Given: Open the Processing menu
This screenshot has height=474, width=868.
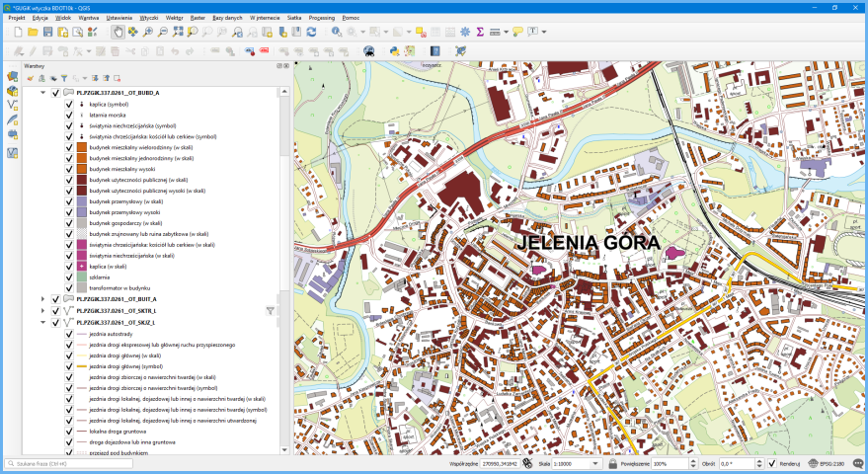Looking at the screenshot, I should point(321,18).
